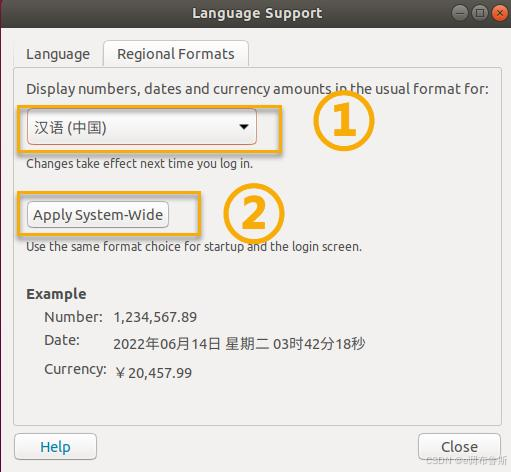
Task: Select the example number 1,234,567.89
Action: click(155, 317)
